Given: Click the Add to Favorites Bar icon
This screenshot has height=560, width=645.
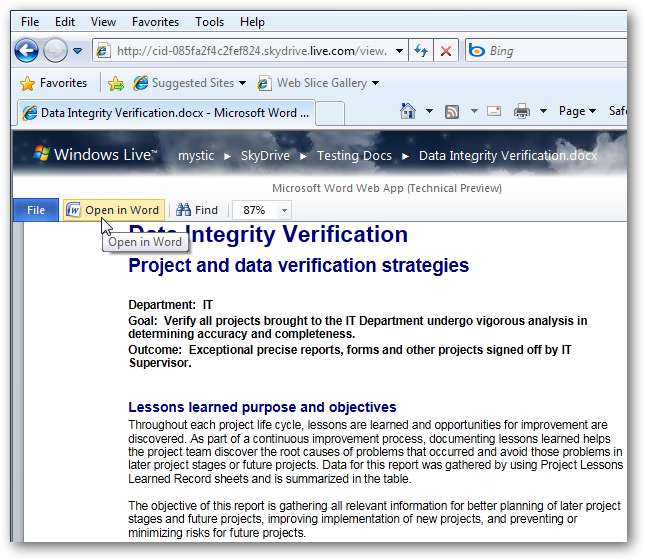Looking at the screenshot, I should tap(116, 83).
